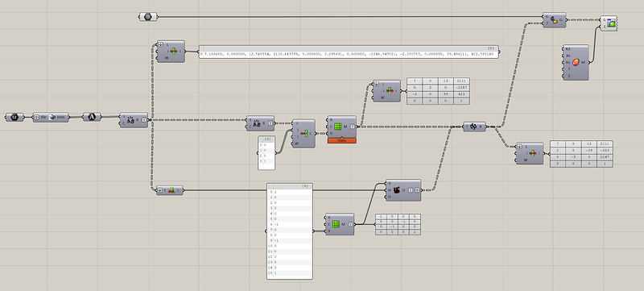Select the Reverse List component icon
This screenshot has width=644, height=291.
171,190
